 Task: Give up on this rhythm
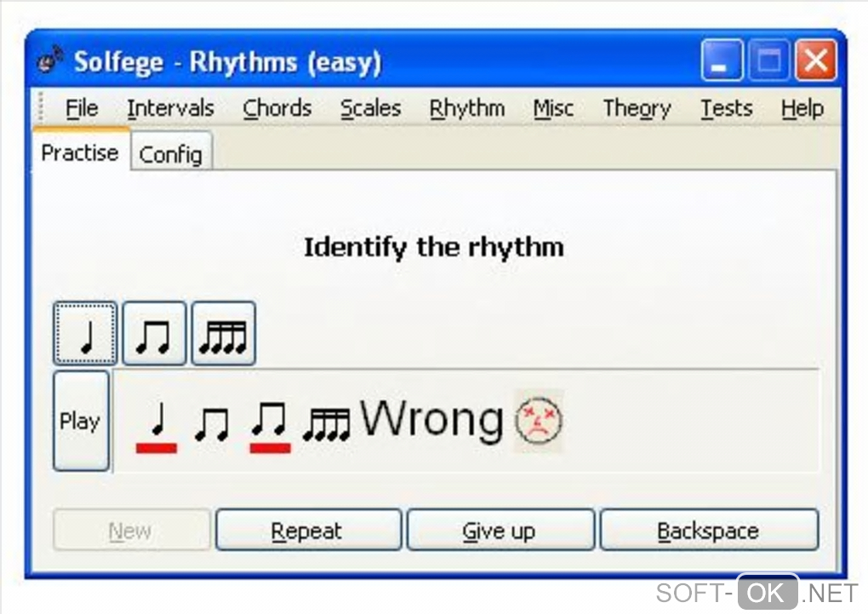pyautogui.click(x=500, y=531)
